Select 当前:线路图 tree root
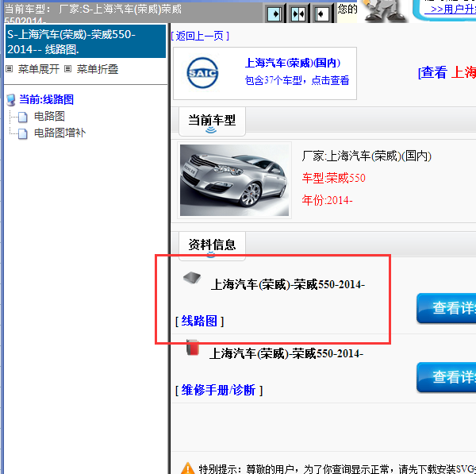Image resolution: width=476 pixels, height=474 pixels. [47, 99]
